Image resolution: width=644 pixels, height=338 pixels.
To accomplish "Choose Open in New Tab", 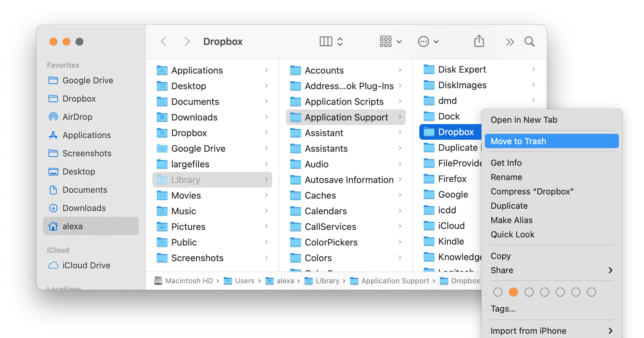I will click(x=552, y=120).
